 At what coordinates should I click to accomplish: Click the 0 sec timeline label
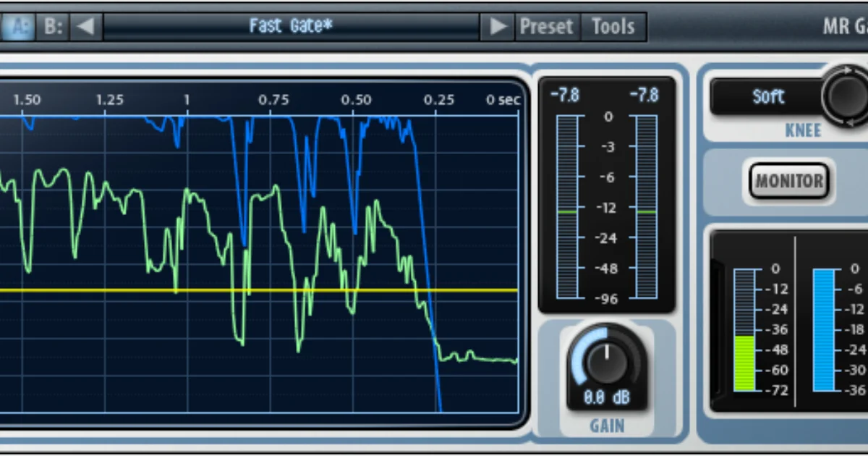[x=502, y=100]
